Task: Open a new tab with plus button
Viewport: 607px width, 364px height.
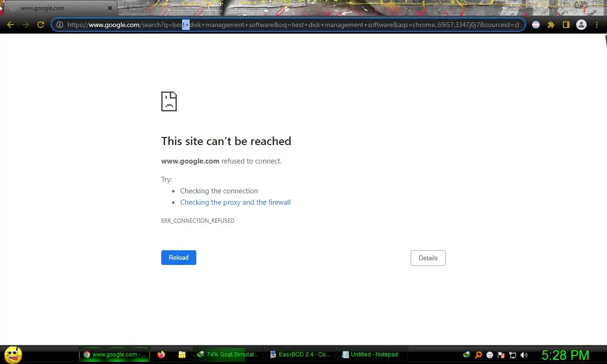Action: 127,8
